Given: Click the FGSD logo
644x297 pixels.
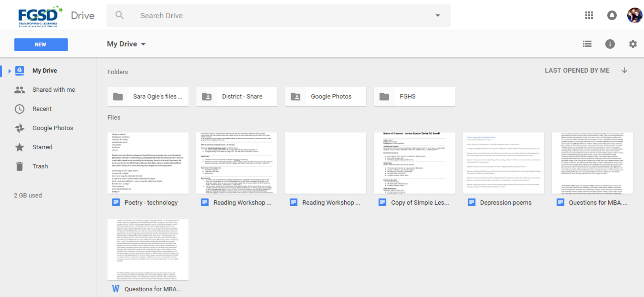Looking at the screenshot, I should [39, 16].
